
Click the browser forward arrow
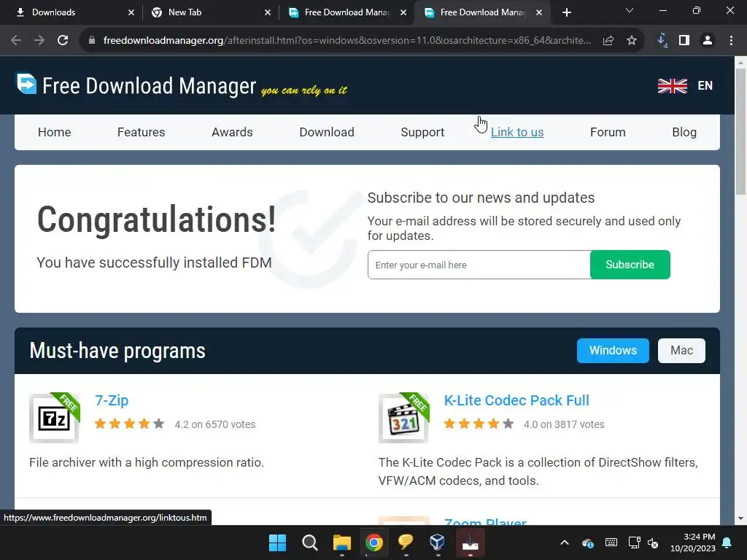[x=39, y=41]
